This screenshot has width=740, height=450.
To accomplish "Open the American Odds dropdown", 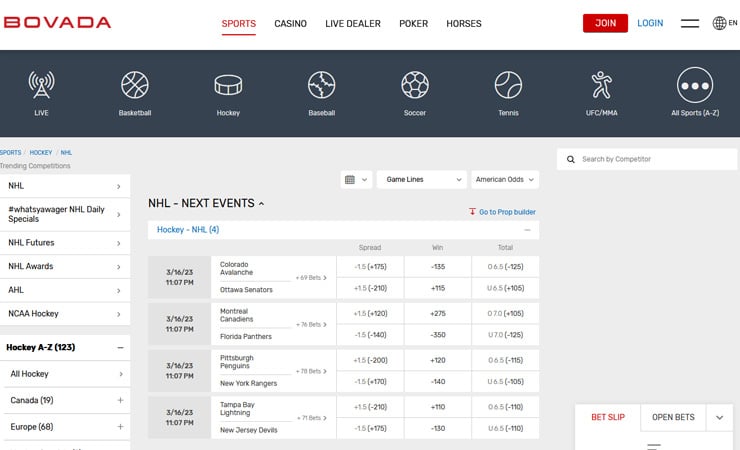I will click(x=505, y=180).
